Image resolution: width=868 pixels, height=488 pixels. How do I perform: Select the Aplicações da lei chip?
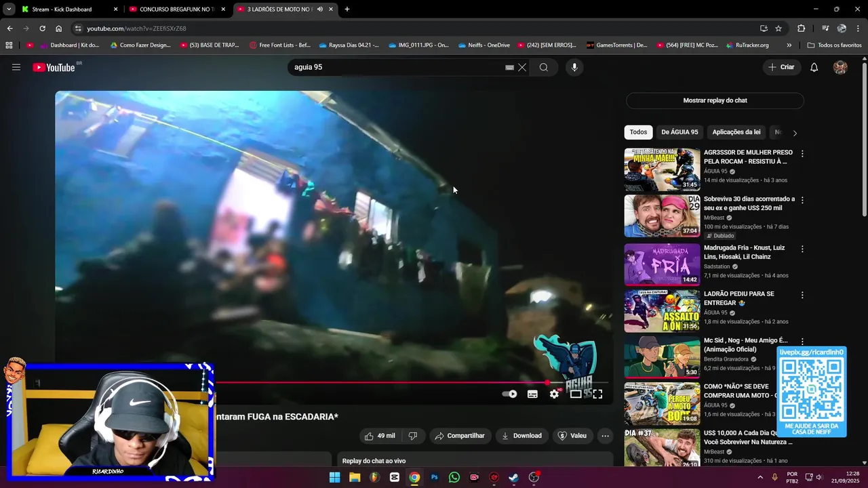(x=736, y=132)
